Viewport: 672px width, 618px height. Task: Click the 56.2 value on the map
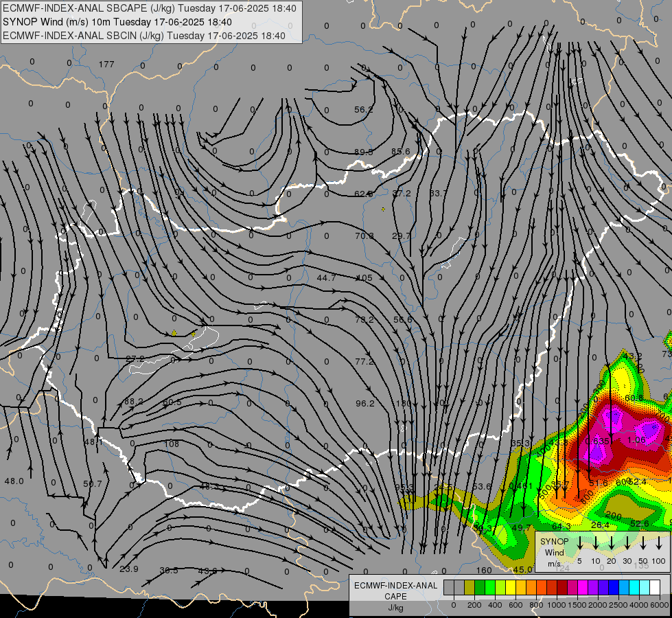click(x=363, y=110)
